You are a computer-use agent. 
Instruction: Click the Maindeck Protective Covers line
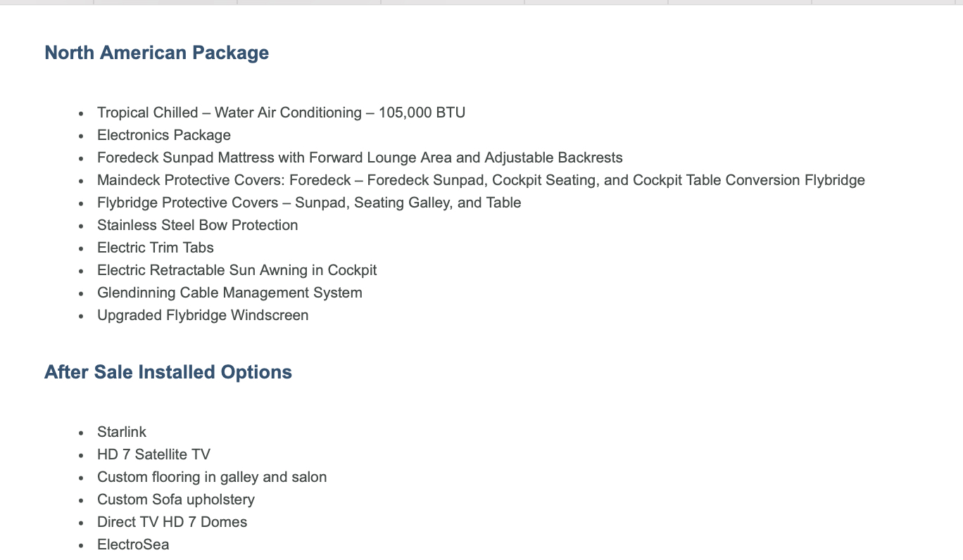pos(481,180)
